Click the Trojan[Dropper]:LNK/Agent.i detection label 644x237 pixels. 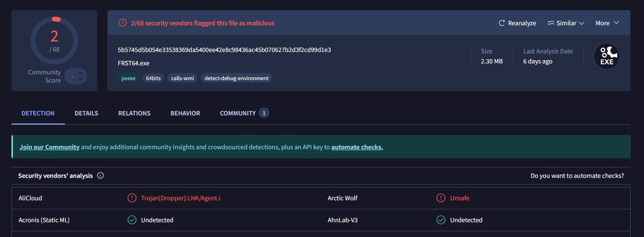coord(181,198)
